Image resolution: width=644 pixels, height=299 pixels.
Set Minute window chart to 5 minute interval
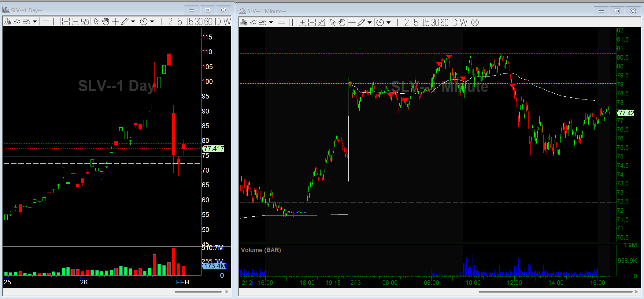[x=416, y=23]
